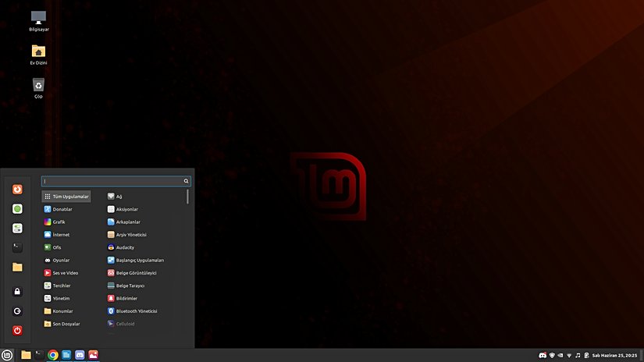
Task: Open the file manager from the panel
Action: [26, 355]
